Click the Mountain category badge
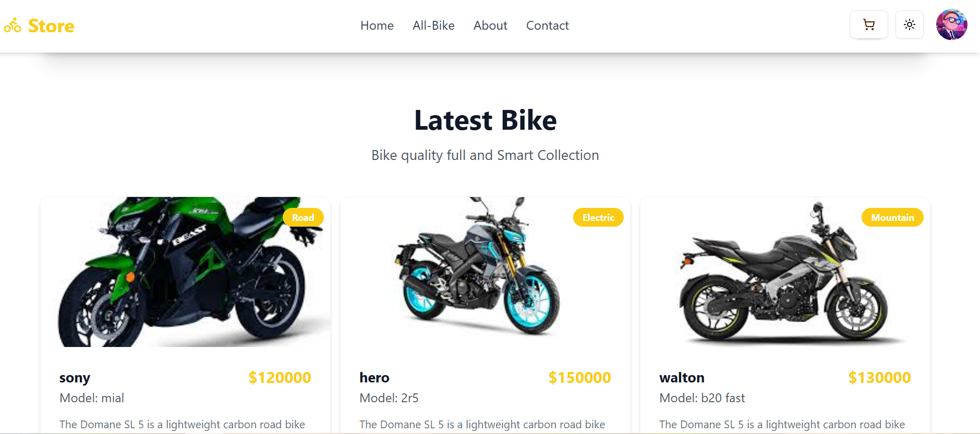This screenshot has height=434, width=980. pos(892,217)
